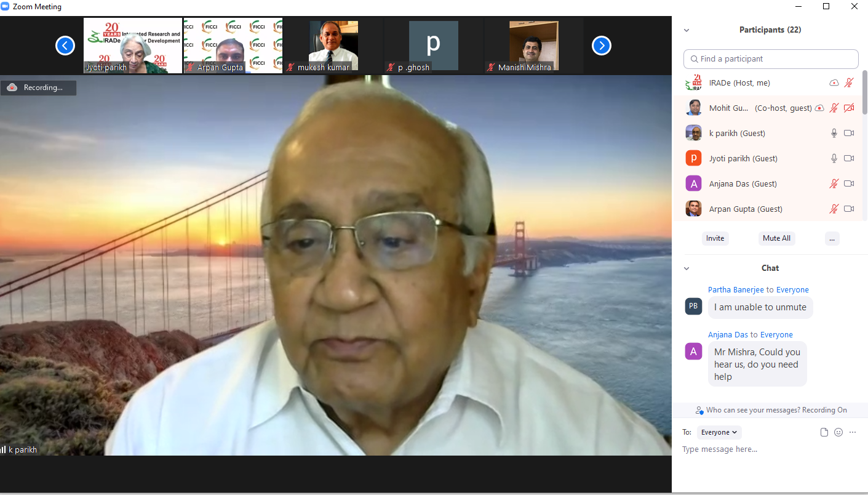Click Anjana Das purple avatar in chat
This screenshot has height=495, width=868.
click(x=693, y=352)
